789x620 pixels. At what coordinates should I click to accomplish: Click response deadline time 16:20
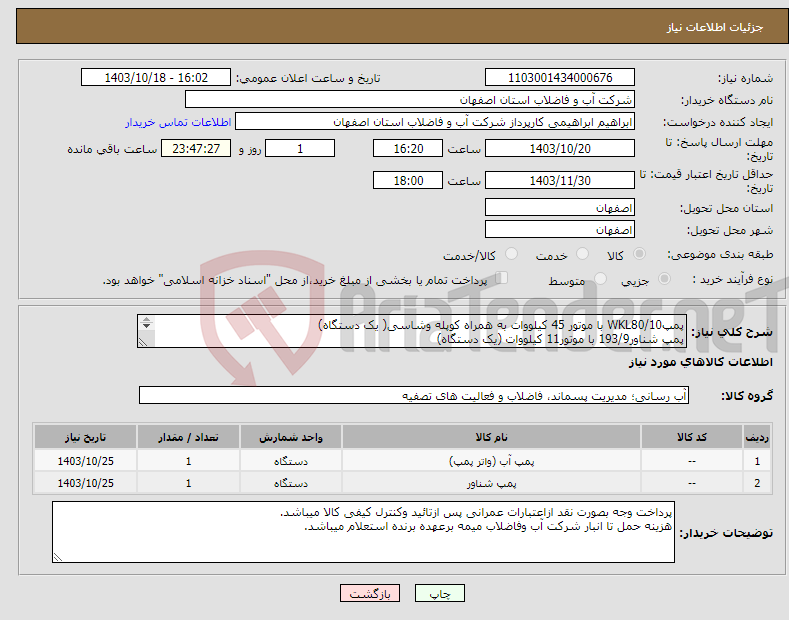click(408, 148)
